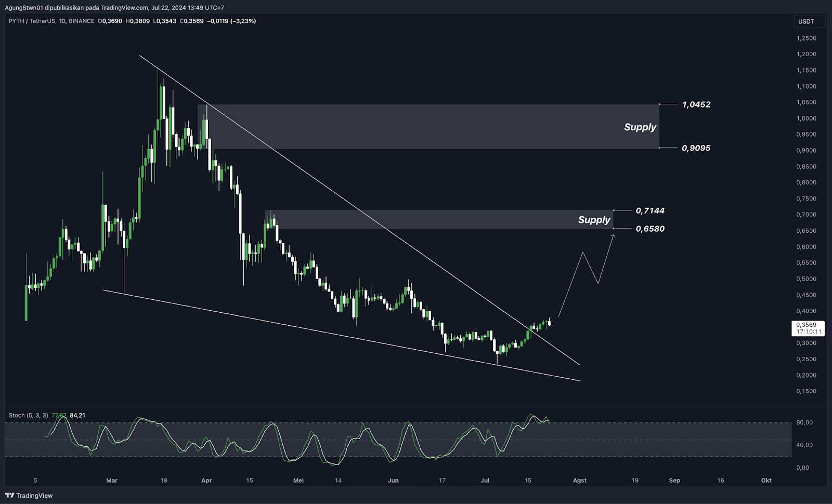Click the close value C0,3569
The image size is (832, 504).
click(192, 21)
